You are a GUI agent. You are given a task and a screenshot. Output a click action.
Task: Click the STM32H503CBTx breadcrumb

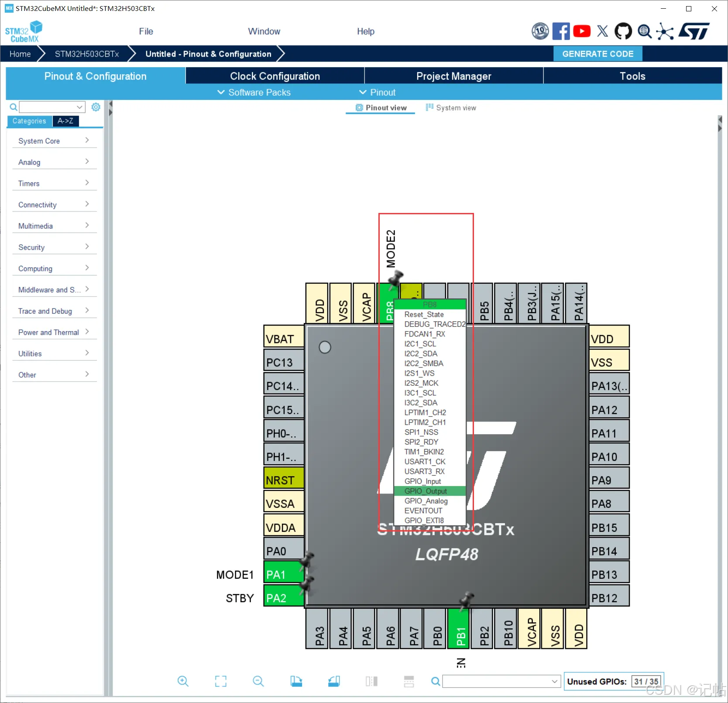coord(87,54)
